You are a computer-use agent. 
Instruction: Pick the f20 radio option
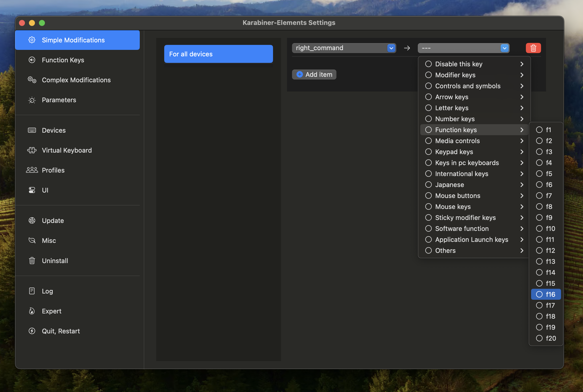[x=539, y=338]
